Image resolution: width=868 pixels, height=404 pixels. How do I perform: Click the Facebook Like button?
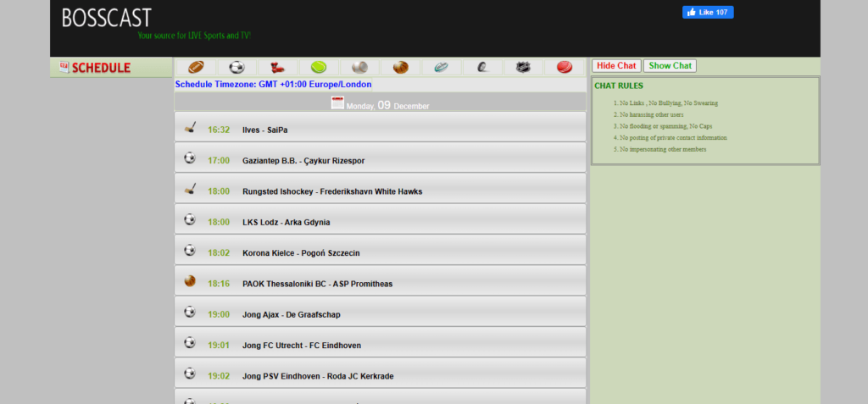pos(708,12)
